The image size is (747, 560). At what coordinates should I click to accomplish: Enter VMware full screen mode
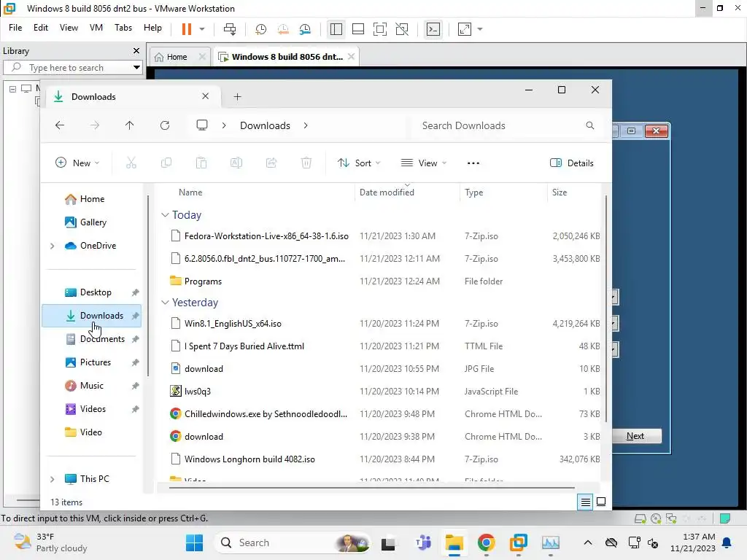(379, 29)
